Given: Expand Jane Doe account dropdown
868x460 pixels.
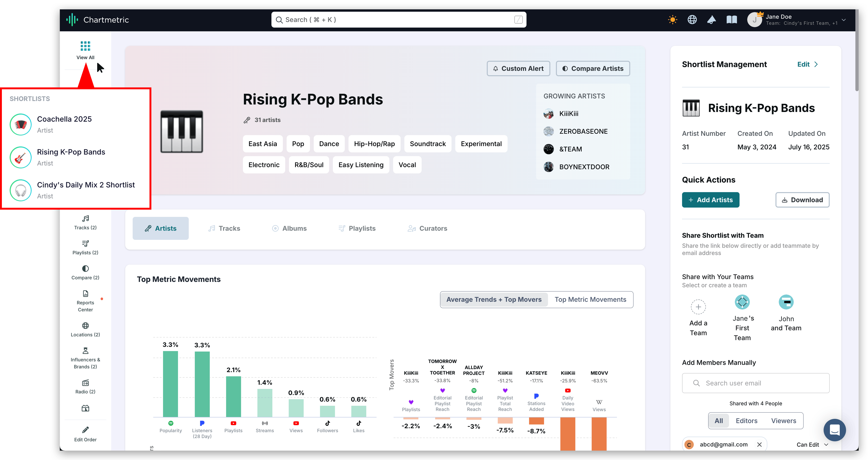Looking at the screenshot, I should pyautogui.click(x=843, y=20).
